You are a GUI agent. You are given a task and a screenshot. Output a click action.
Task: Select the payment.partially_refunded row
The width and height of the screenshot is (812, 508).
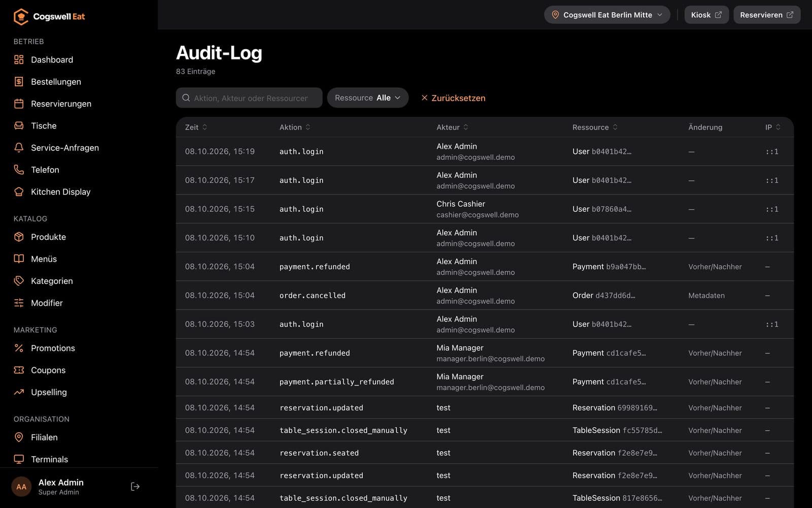pyautogui.click(x=485, y=382)
